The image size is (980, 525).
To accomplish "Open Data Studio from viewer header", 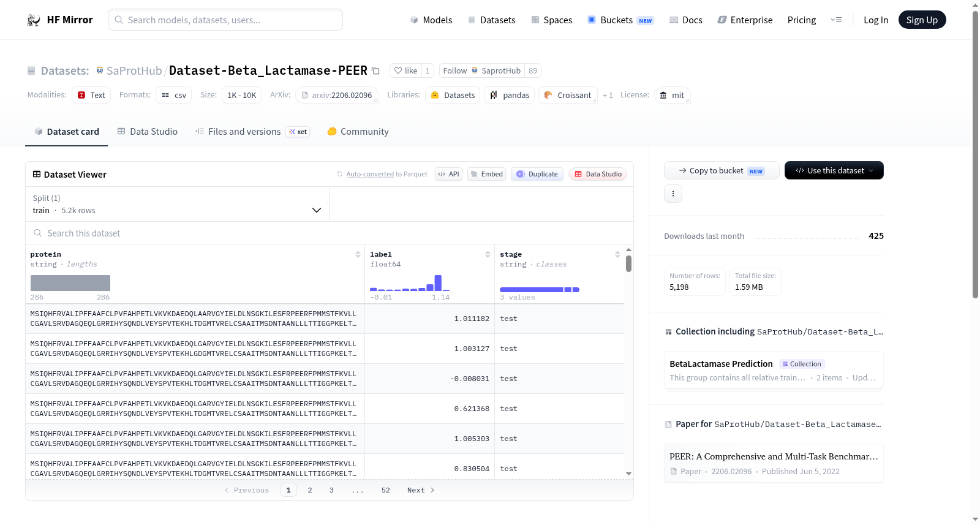I will pyautogui.click(x=598, y=175).
